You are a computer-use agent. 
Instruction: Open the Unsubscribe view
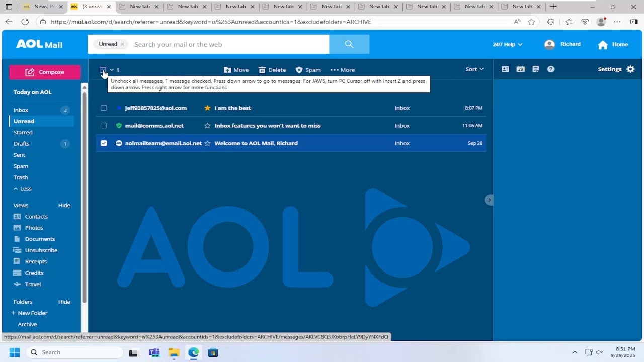(41, 250)
